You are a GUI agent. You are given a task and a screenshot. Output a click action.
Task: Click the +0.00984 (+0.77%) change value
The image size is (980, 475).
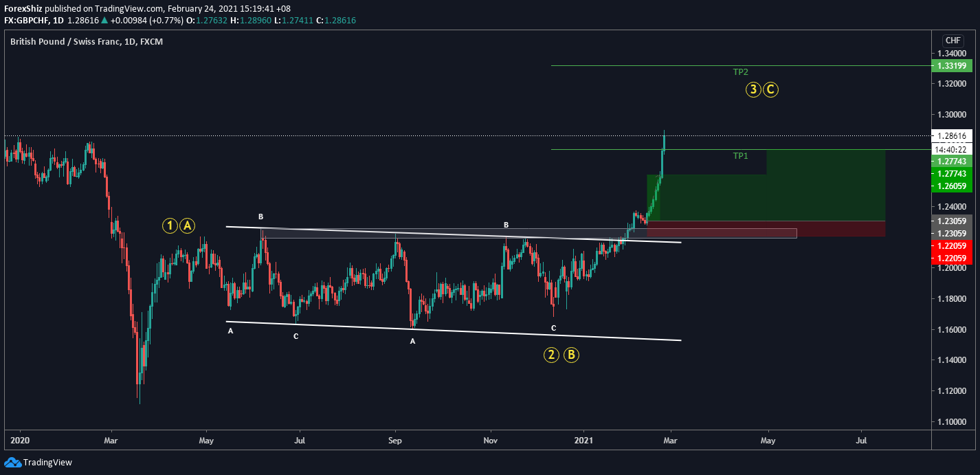148,21
